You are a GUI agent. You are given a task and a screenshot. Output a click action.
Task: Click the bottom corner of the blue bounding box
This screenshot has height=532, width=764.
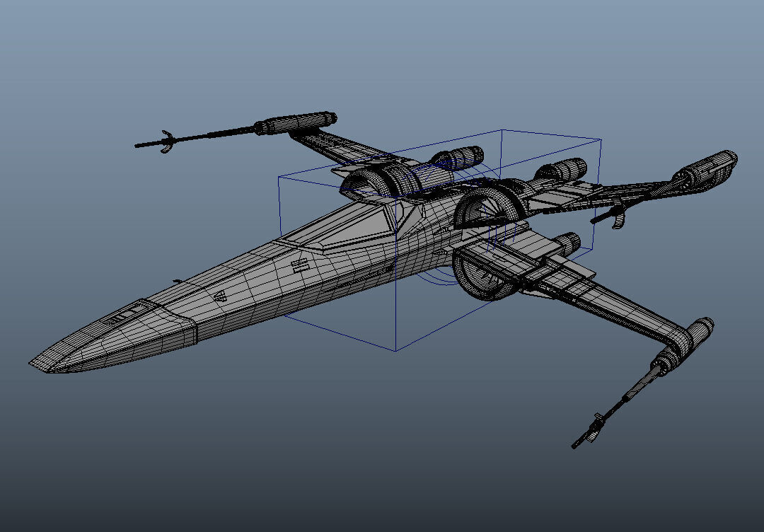(x=395, y=350)
